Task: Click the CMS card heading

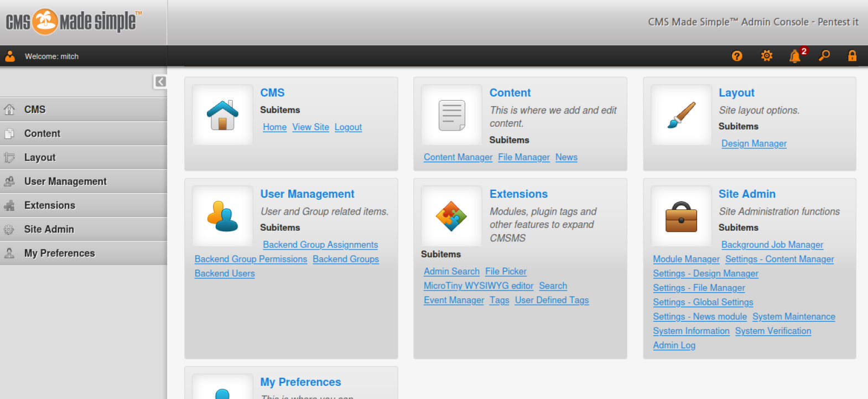Action: tap(272, 92)
